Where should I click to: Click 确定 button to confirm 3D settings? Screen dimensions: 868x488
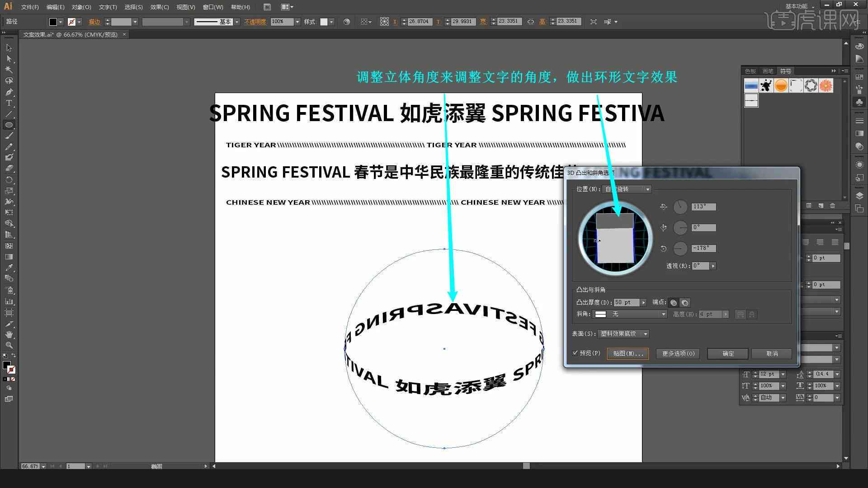[x=727, y=353]
